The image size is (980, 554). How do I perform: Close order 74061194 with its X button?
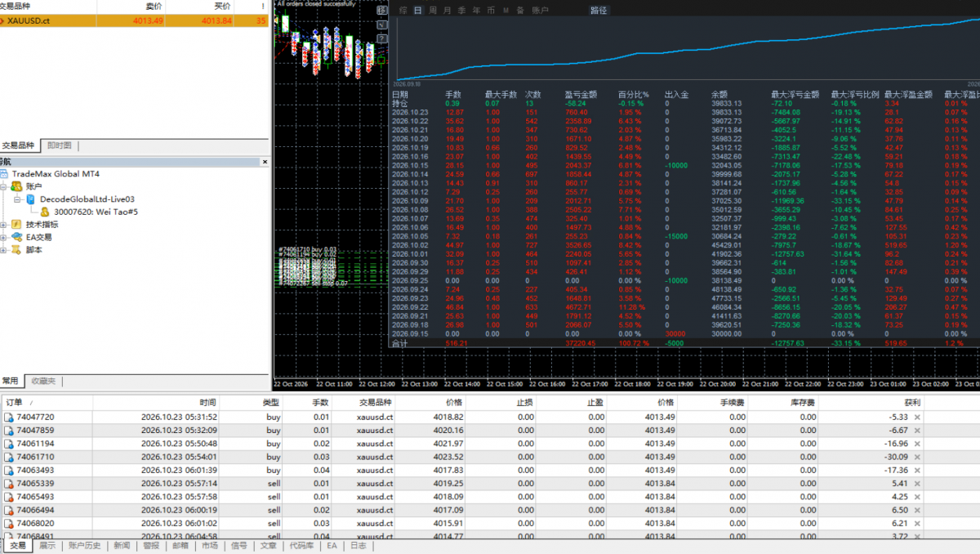(x=917, y=444)
